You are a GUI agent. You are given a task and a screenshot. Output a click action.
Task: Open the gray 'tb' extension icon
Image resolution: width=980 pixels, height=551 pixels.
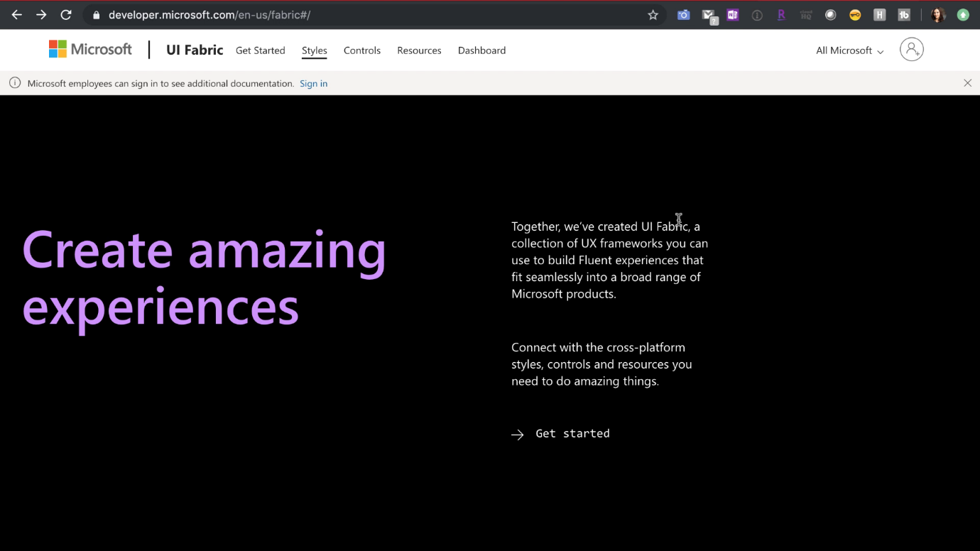point(904,15)
